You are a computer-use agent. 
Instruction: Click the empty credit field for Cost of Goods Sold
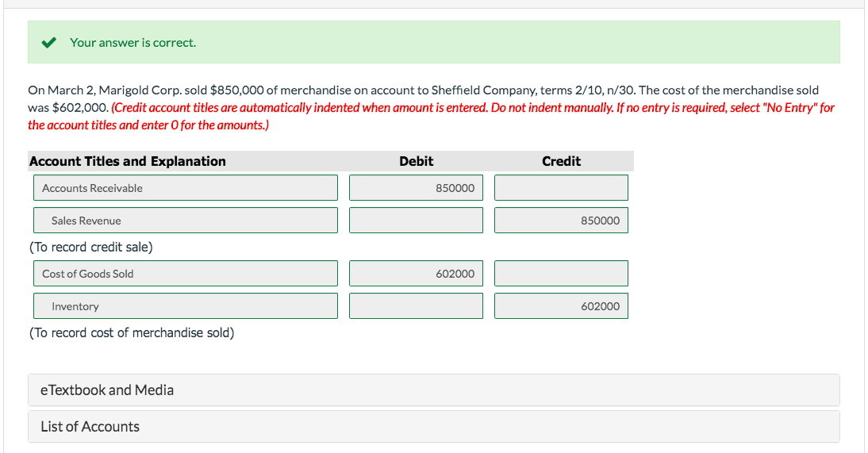point(561,274)
